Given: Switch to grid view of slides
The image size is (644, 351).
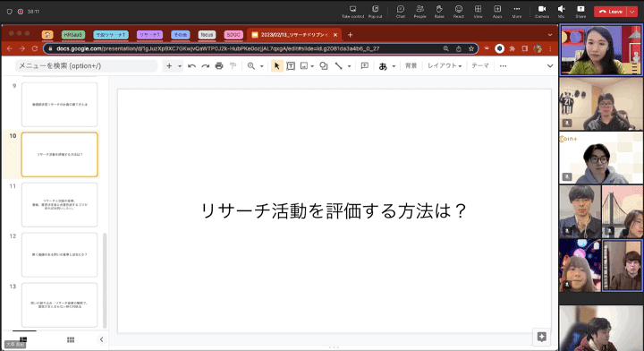Looking at the screenshot, I should [71, 339].
